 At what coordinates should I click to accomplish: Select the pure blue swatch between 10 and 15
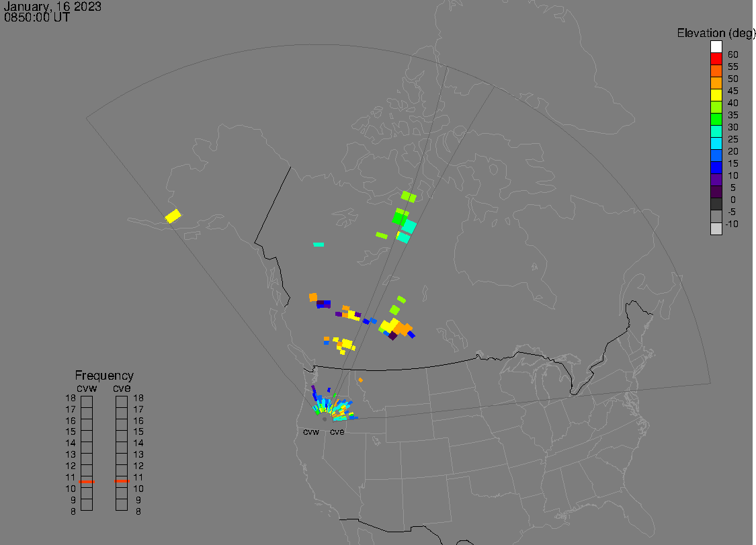tap(716, 167)
